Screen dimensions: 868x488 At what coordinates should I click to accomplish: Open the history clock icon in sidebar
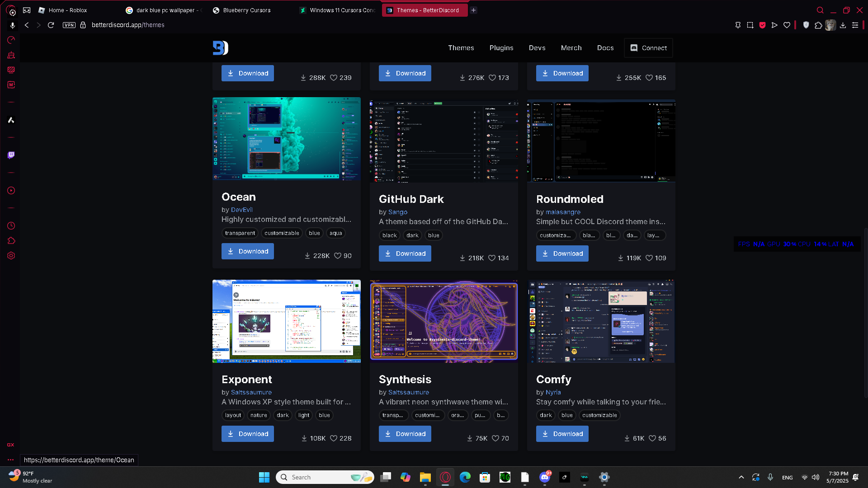(x=11, y=225)
